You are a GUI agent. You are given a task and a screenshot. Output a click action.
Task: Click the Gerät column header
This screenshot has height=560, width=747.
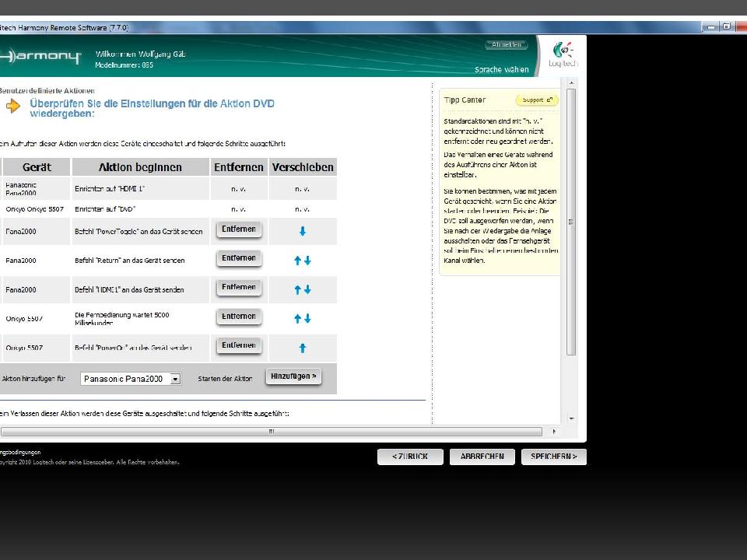click(x=37, y=167)
